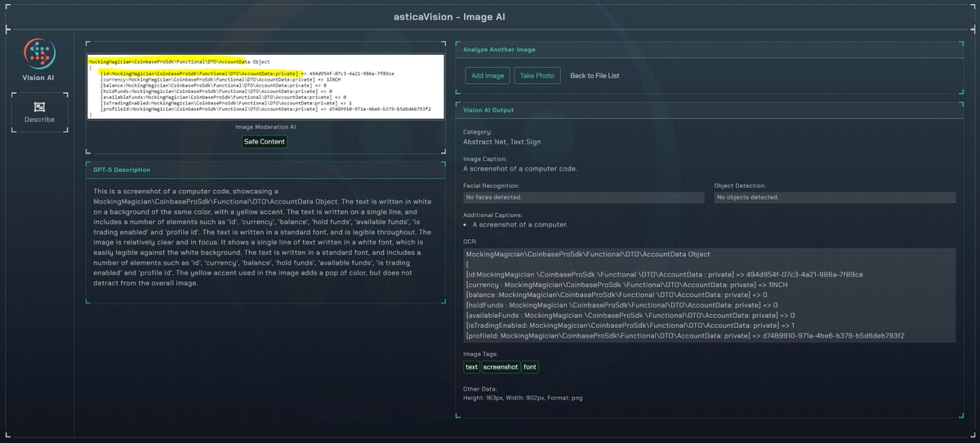The height and width of the screenshot is (443, 980).
Task: Click the Object Detection result field
Action: 834,197
